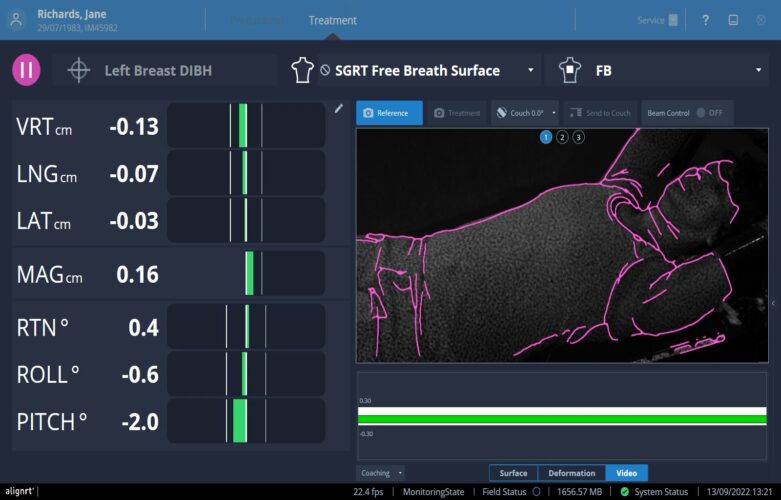Open the FB region selection dropdown
Viewport: 781px width, 500px height.
[x=758, y=71]
